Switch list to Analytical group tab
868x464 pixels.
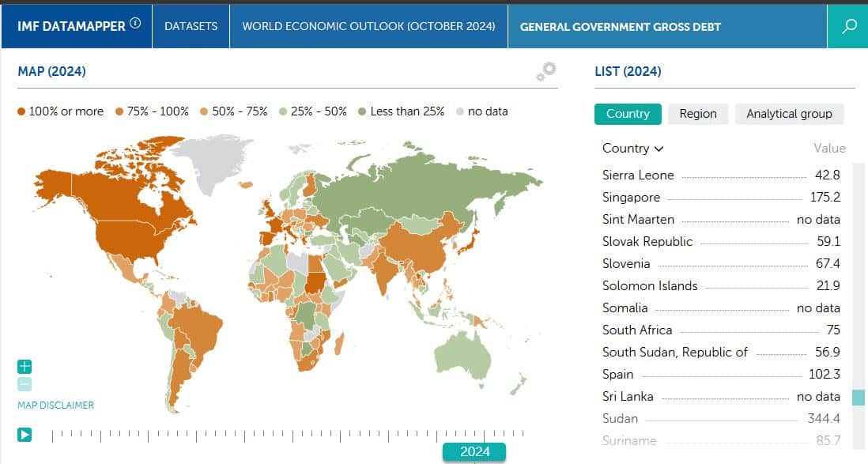coord(788,114)
